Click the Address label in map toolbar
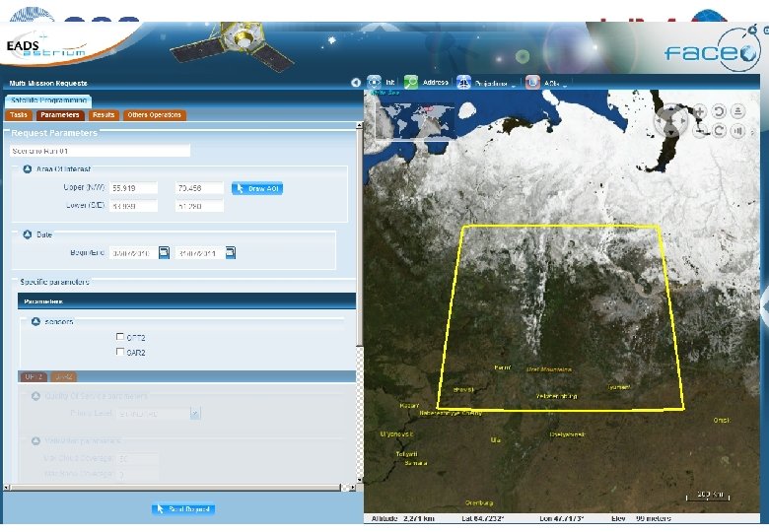The image size is (769, 532). pyautogui.click(x=436, y=83)
